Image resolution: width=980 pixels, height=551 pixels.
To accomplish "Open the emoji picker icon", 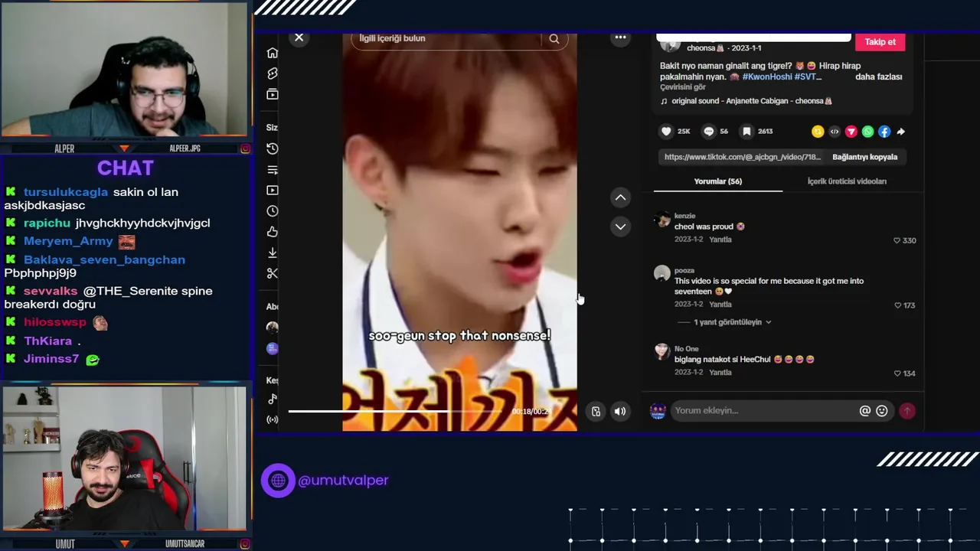I will (882, 411).
